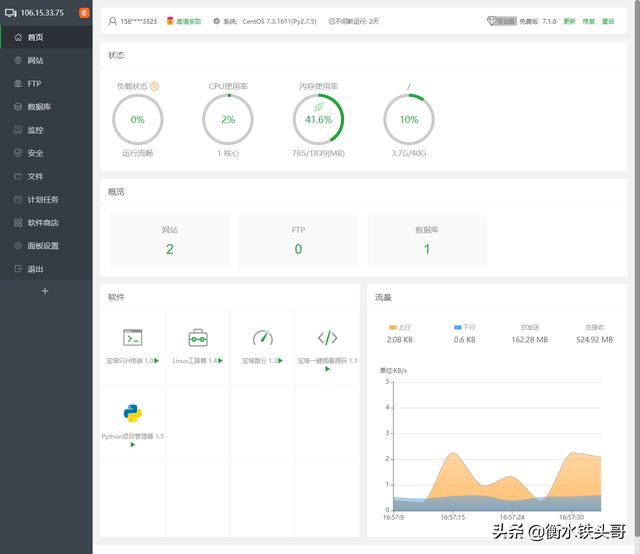Click the 修复 repair link in top bar
This screenshot has width=640, height=554.
588,21
